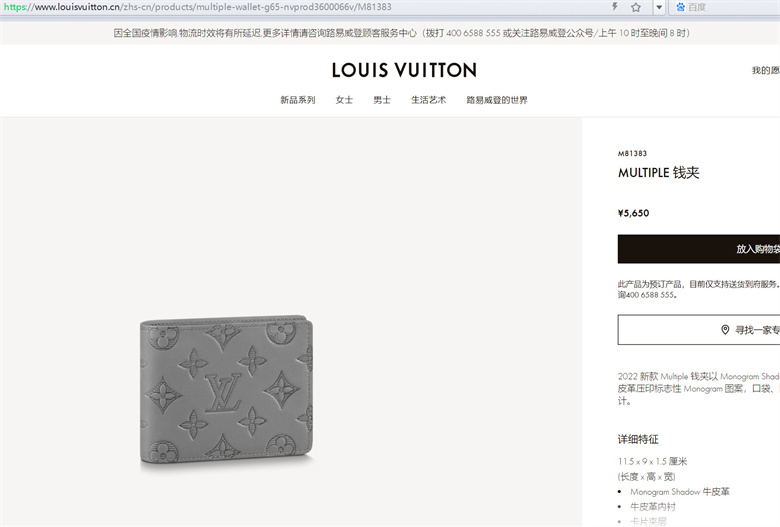Click the Louis Vuitton logo
780x527 pixels.
point(404,70)
